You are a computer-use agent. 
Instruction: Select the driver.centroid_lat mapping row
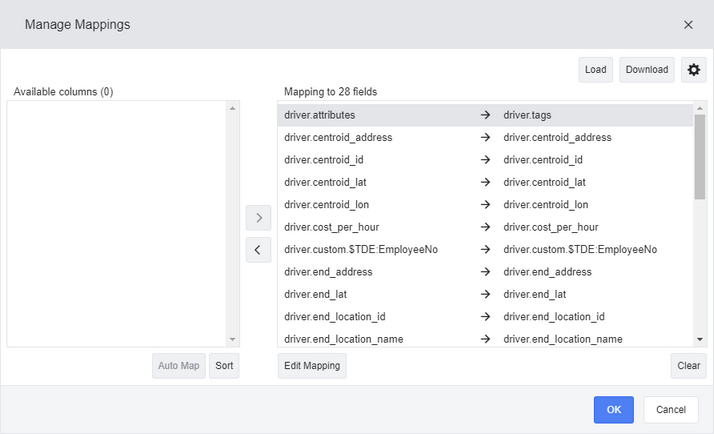tap(485, 182)
